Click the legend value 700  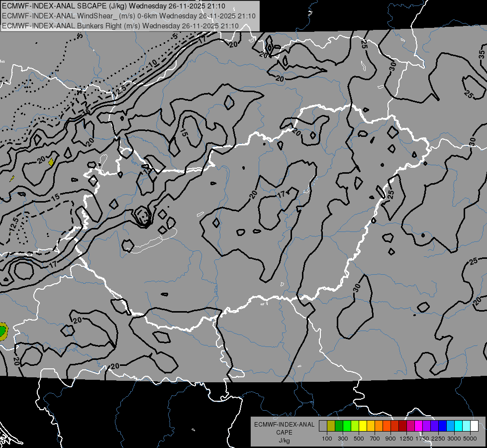[375, 439]
